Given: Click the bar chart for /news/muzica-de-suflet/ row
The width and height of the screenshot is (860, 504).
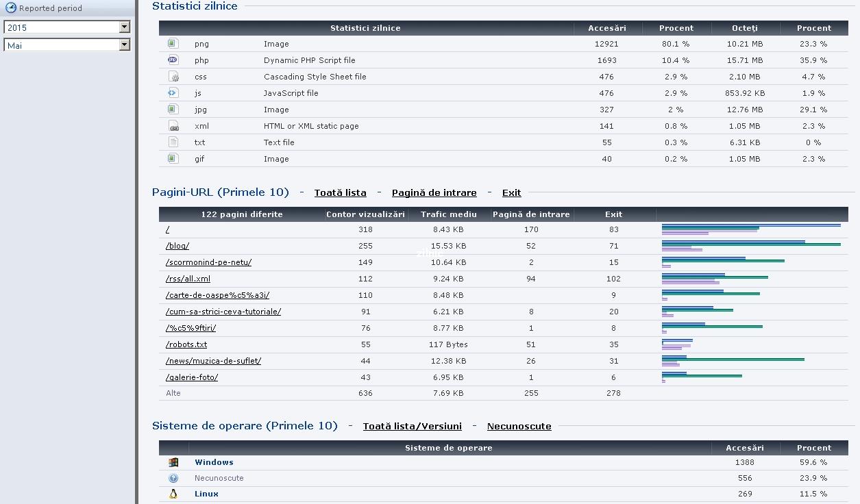Looking at the screenshot, I should 733,361.
